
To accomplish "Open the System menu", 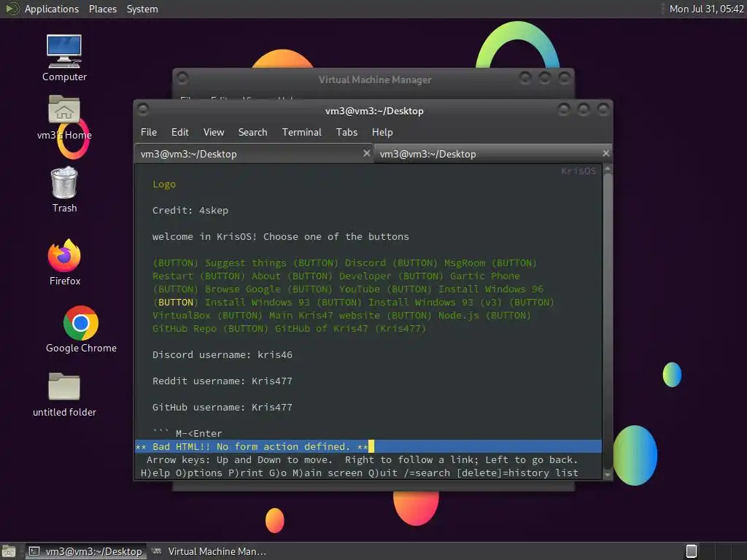I will tap(142, 9).
